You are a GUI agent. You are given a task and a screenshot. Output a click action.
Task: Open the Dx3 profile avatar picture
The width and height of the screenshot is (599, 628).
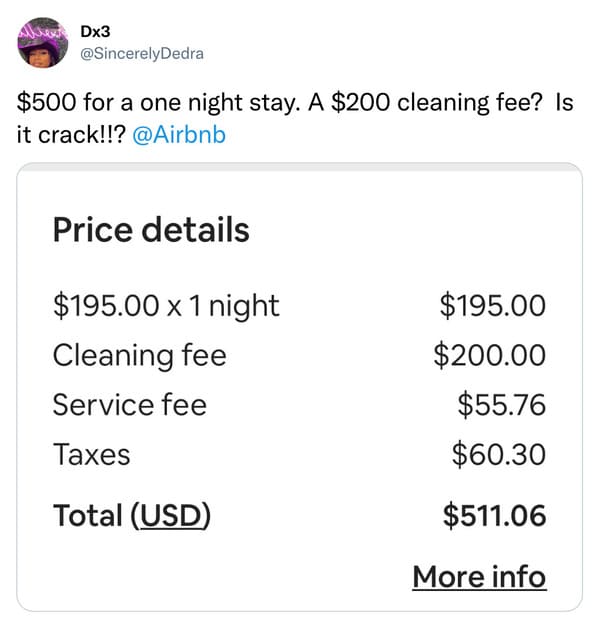42,42
